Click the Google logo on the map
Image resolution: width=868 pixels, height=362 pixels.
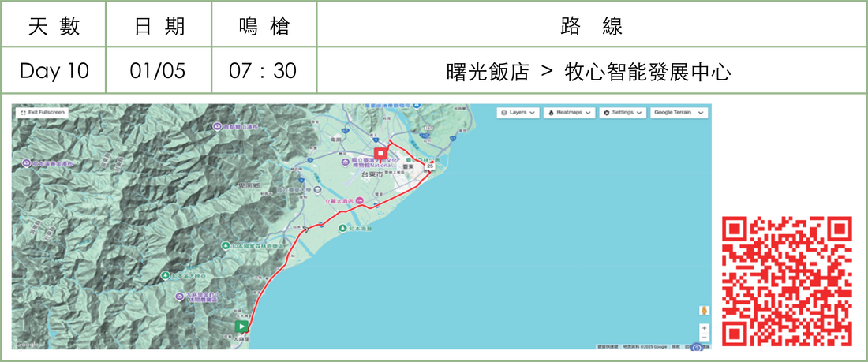(x=27, y=345)
